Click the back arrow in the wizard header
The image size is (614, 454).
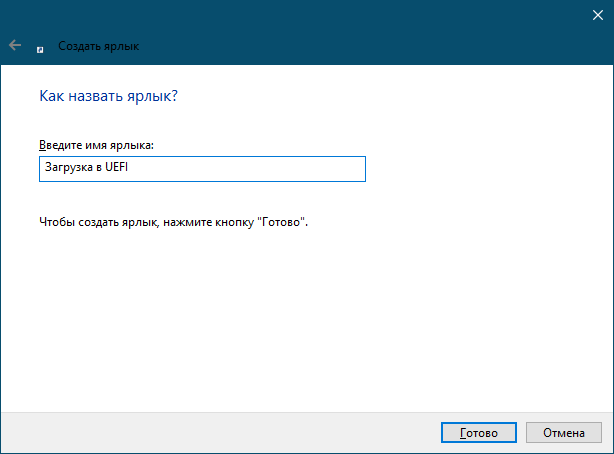pyautogui.click(x=15, y=45)
